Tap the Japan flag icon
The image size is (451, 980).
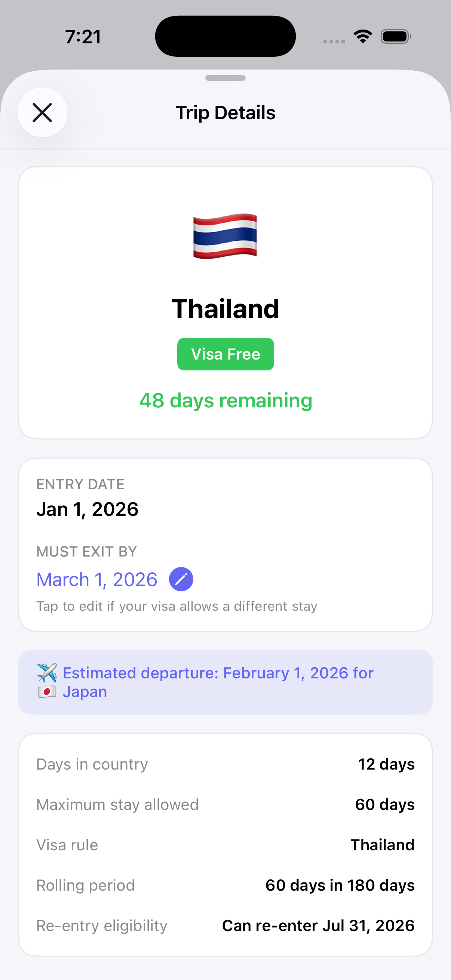(x=47, y=691)
